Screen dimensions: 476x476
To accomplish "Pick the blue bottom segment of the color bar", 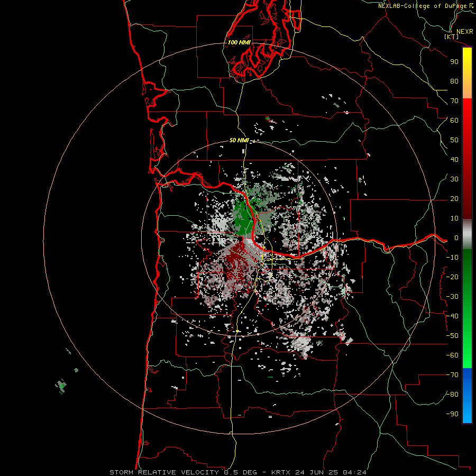I will [467, 396].
